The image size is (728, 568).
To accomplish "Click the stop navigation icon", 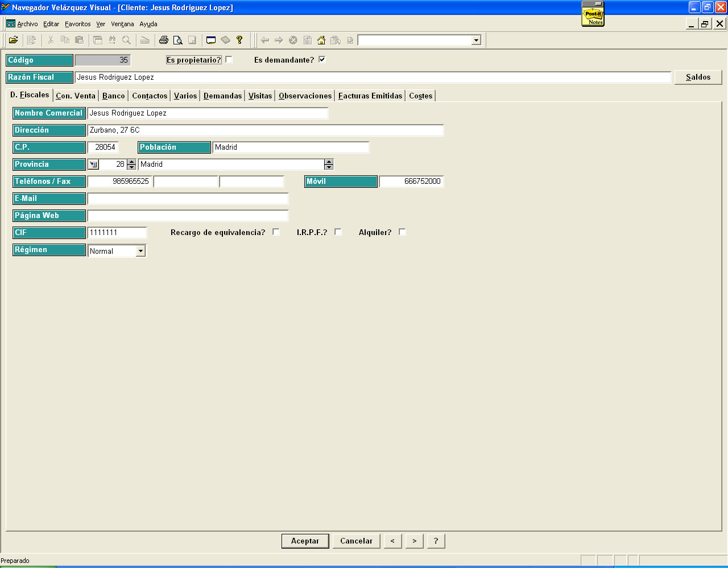I will point(293,40).
